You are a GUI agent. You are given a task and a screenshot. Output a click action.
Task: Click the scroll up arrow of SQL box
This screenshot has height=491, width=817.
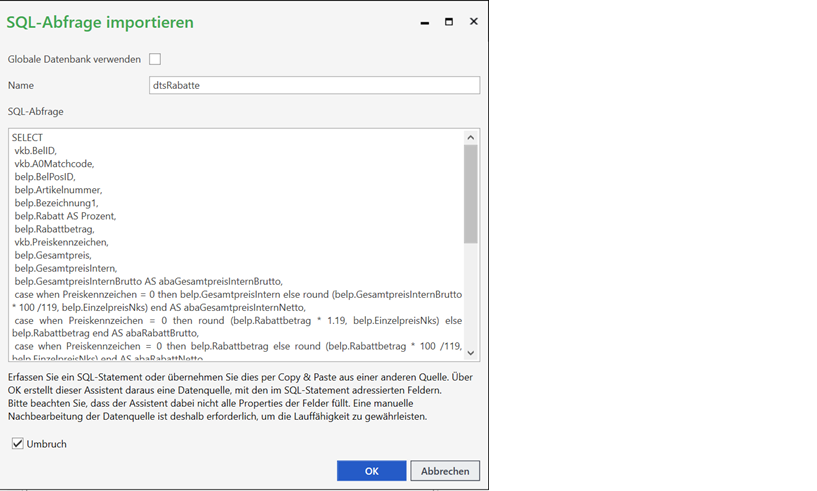pyautogui.click(x=471, y=137)
